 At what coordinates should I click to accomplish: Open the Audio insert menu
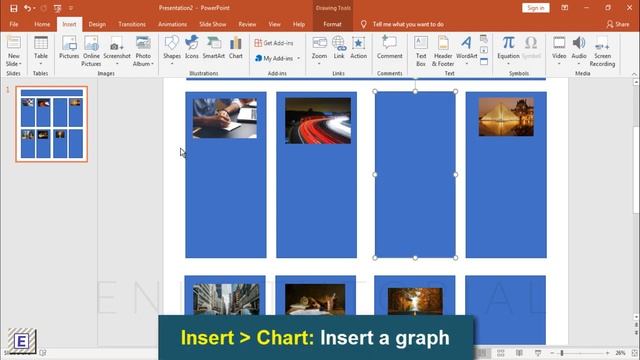579,51
